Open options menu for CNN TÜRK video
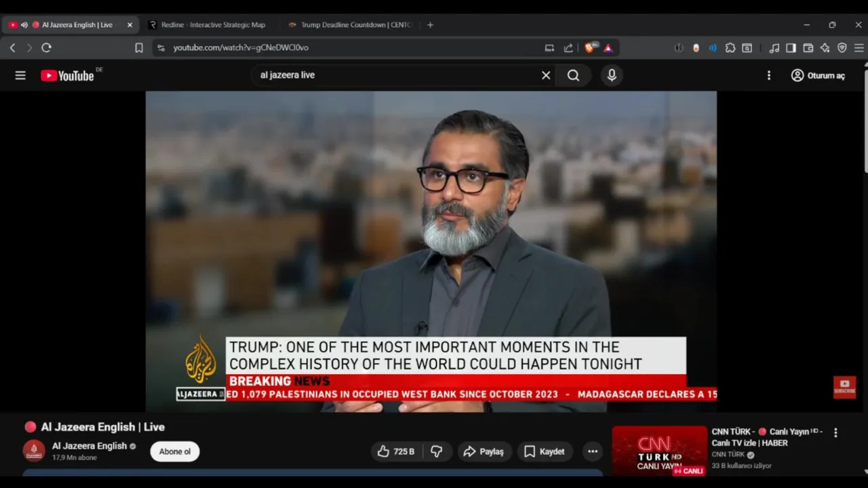Image resolution: width=868 pixels, height=488 pixels. coord(835,432)
